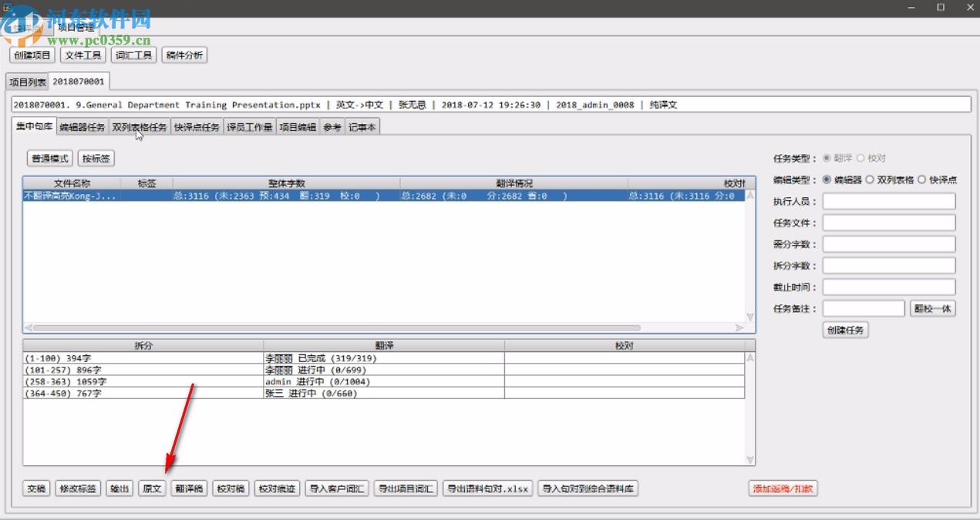Screen dimensions: 980x520
Task: Open the 双列表格任务 tab
Action: coord(139,127)
